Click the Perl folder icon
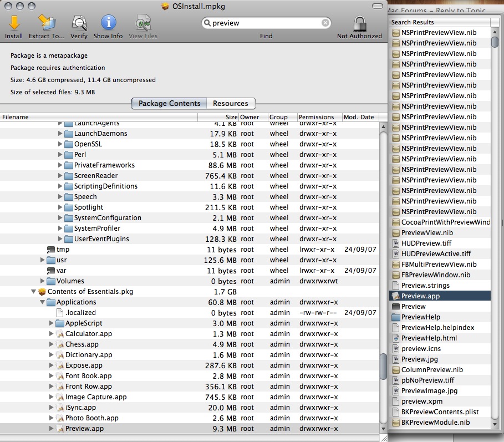504x442 pixels. pos(68,155)
